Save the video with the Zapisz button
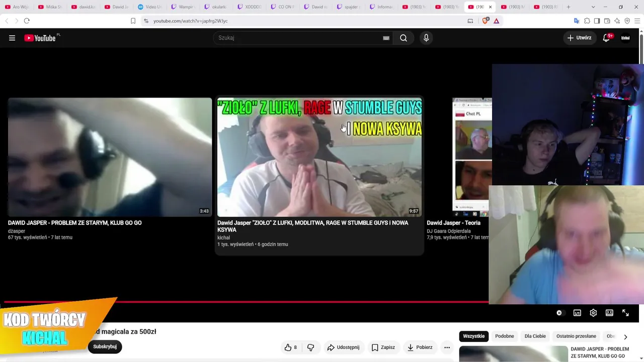This screenshot has width=644, height=362. click(383, 347)
